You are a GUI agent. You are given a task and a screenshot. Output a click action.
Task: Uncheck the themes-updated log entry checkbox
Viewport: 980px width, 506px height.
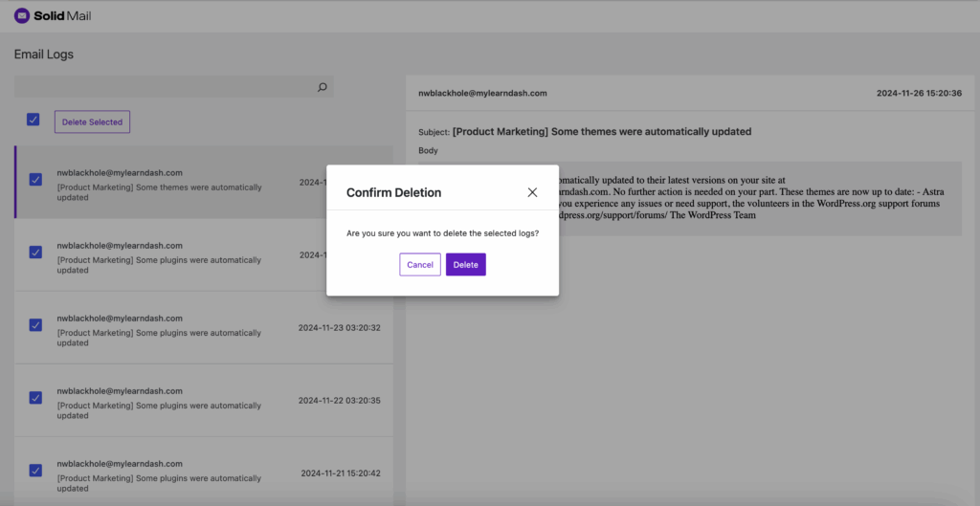coord(35,179)
